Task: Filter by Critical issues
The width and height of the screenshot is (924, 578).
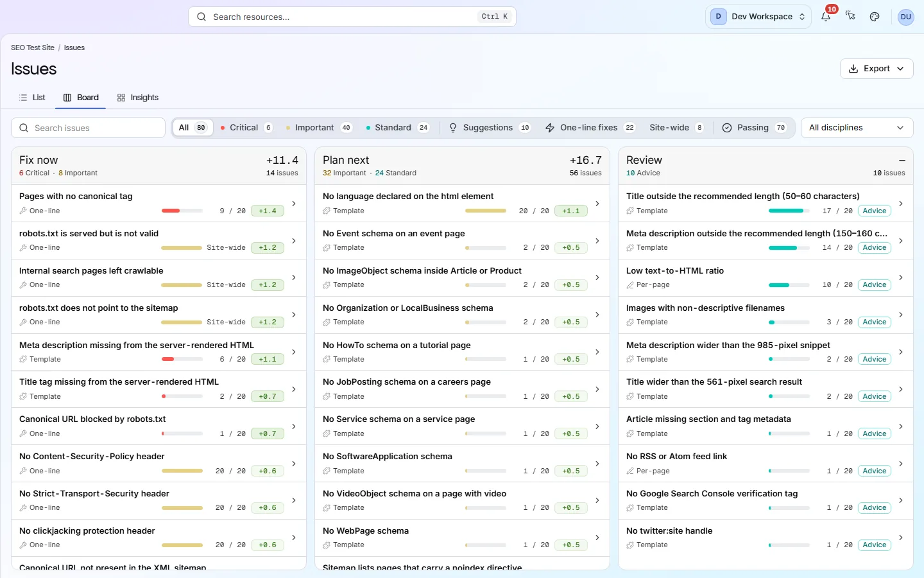Action: tap(247, 128)
